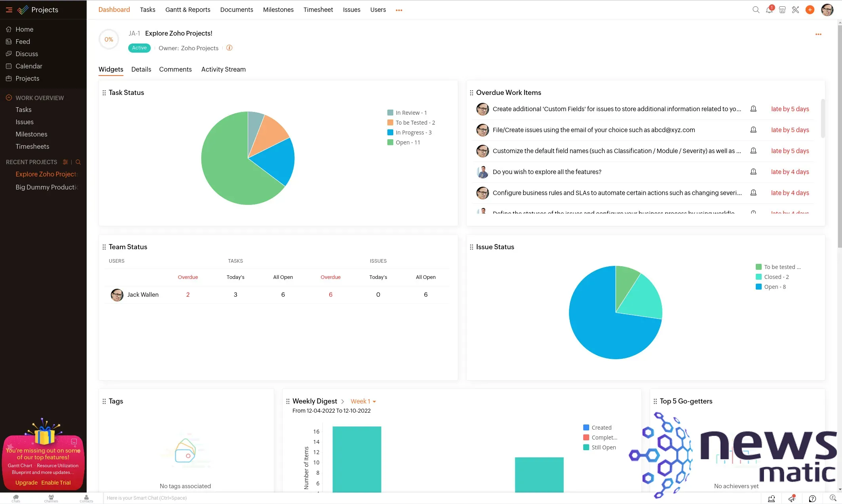Click the zoom search icon at bottom right
Viewport: 842px width, 504px height.
[833, 498]
